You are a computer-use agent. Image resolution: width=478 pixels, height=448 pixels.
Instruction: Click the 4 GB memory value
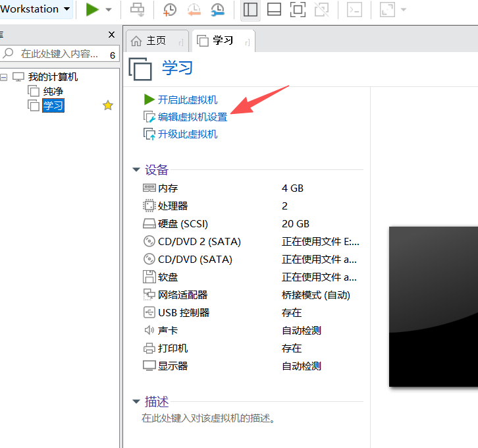coord(292,188)
